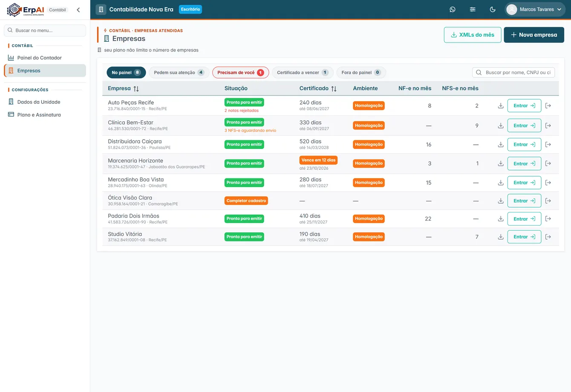This screenshot has width=571, height=392.
Task: Remove Ótica Visão Clara from panel icon
Action: pyautogui.click(x=548, y=201)
